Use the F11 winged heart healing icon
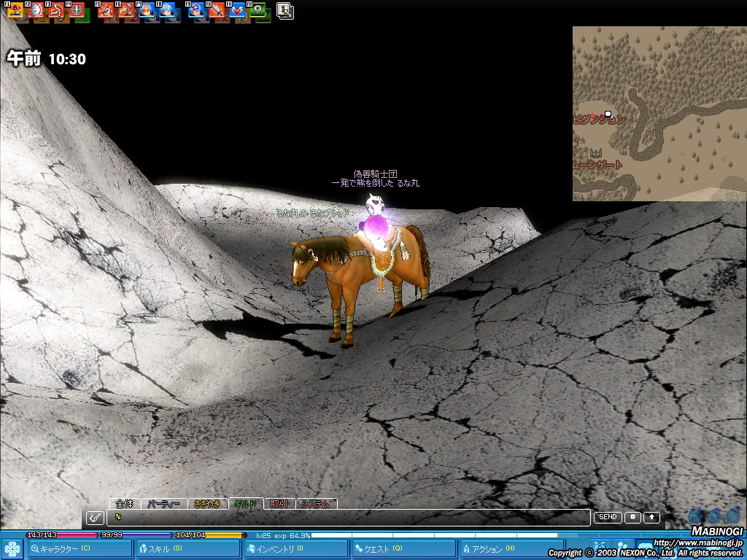The width and height of the screenshot is (747, 560). coord(236,11)
